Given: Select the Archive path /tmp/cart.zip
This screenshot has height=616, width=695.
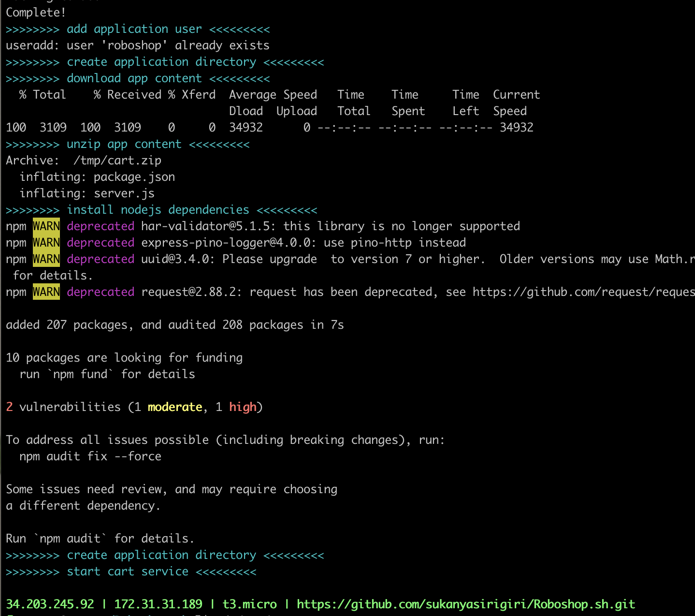Looking at the screenshot, I should coord(117,160).
